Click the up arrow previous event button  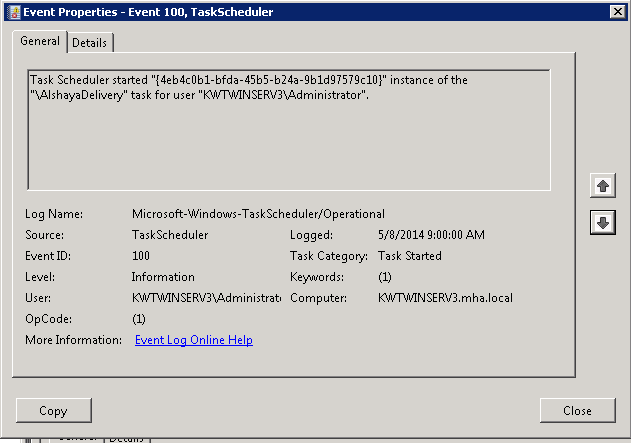[602, 185]
